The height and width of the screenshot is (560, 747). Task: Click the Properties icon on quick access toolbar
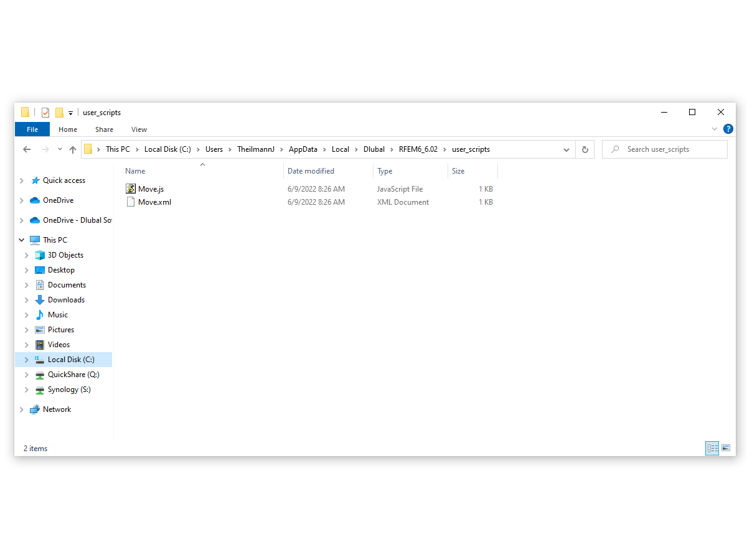point(45,112)
